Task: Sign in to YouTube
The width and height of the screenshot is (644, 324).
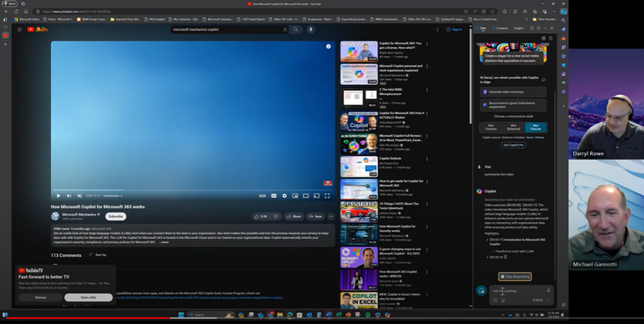Action: (x=454, y=30)
